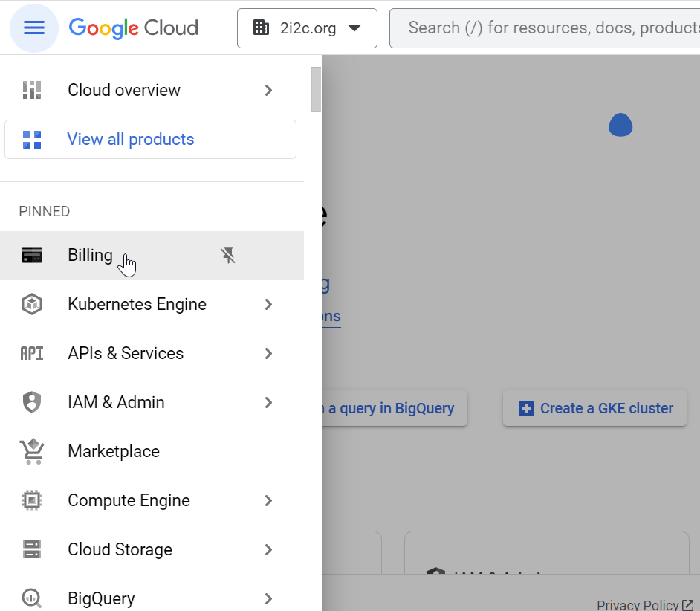
Task: Click the IAM & Admin shield icon
Action: 32,403
